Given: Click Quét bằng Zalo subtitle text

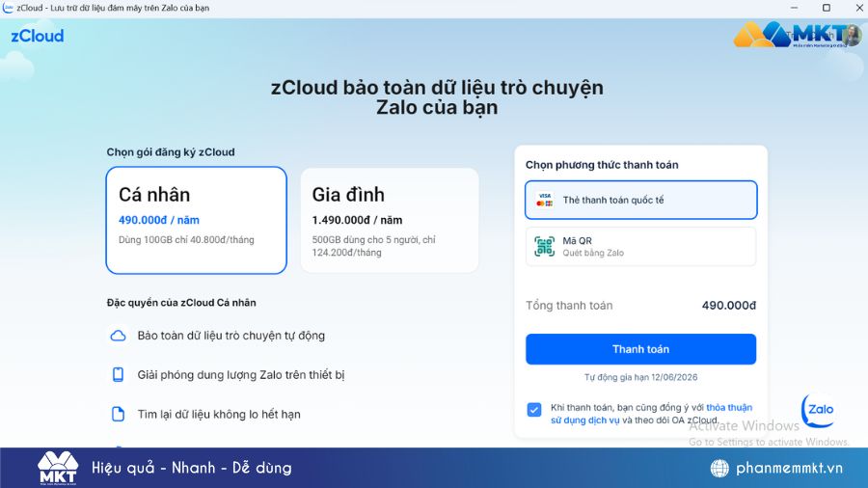Looking at the screenshot, I should [x=593, y=253].
